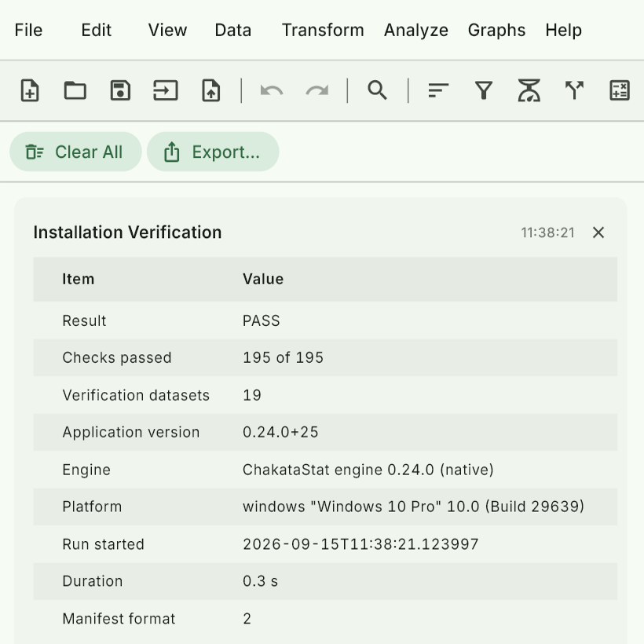Click the Engine row label
Image resolution: width=644 pixels, height=644 pixels.
pyautogui.click(x=86, y=470)
